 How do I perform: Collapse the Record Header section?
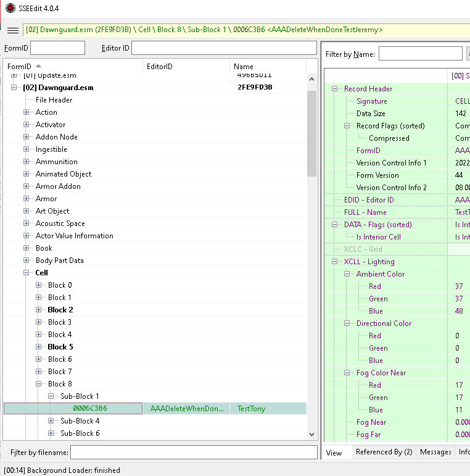coord(335,89)
